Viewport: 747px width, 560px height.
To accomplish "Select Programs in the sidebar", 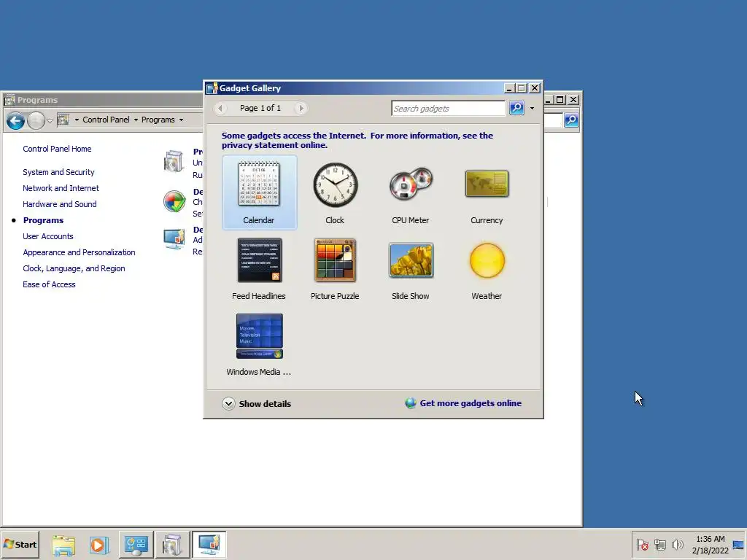I will pos(43,220).
